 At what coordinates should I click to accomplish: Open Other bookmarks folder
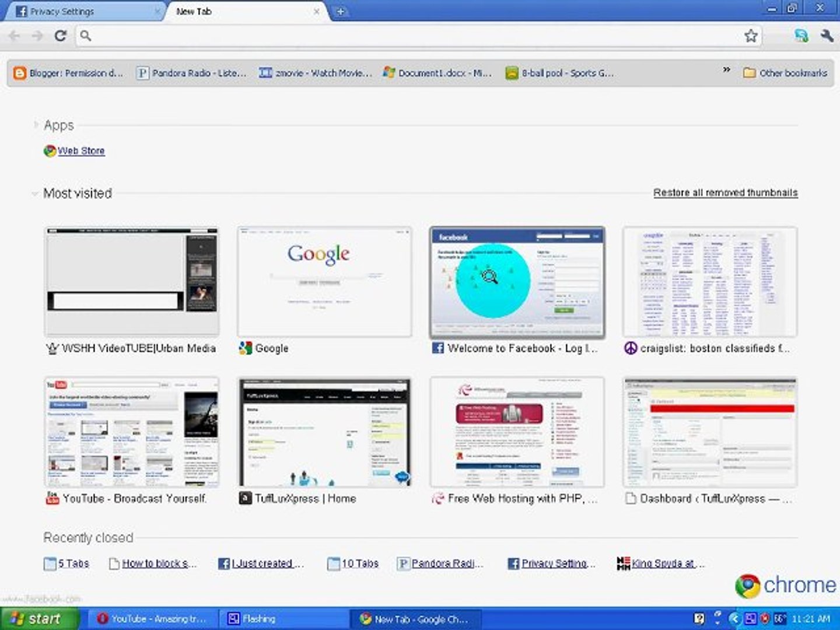coord(785,73)
